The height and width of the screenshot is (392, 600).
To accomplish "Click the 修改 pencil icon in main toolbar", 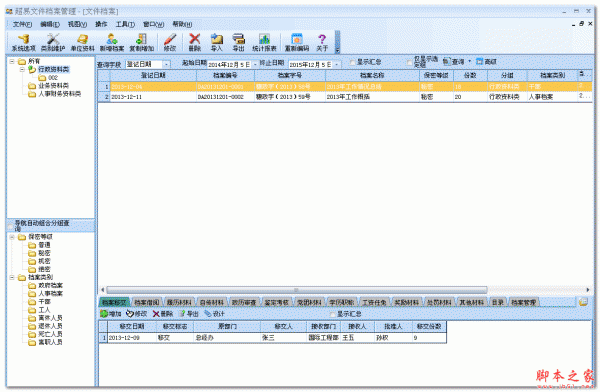I will [x=170, y=42].
